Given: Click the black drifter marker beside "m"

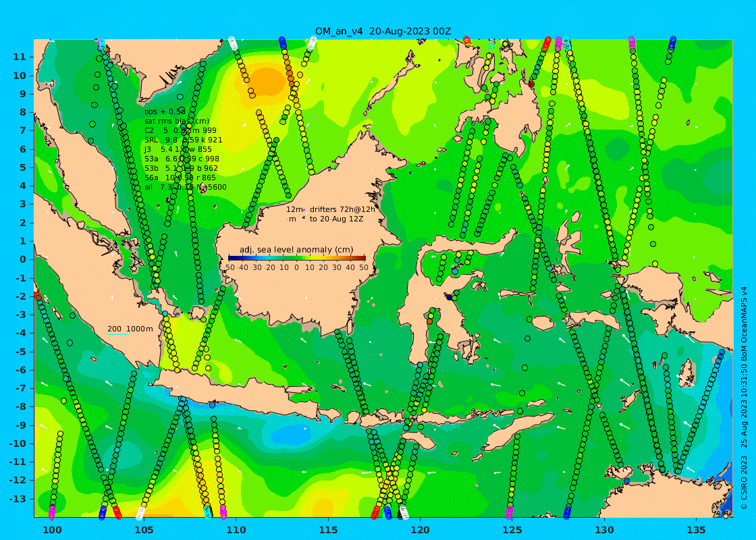Looking at the screenshot, I should pos(303,219).
